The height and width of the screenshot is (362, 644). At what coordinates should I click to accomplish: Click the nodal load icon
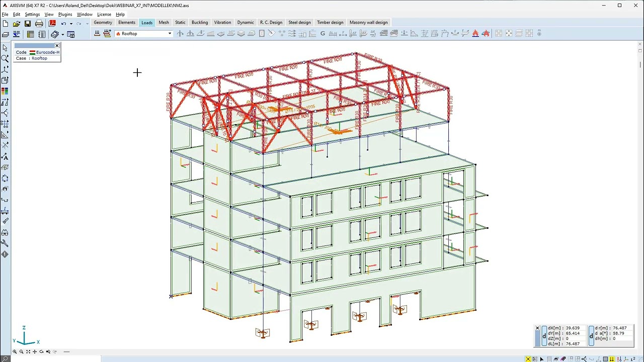click(180, 34)
